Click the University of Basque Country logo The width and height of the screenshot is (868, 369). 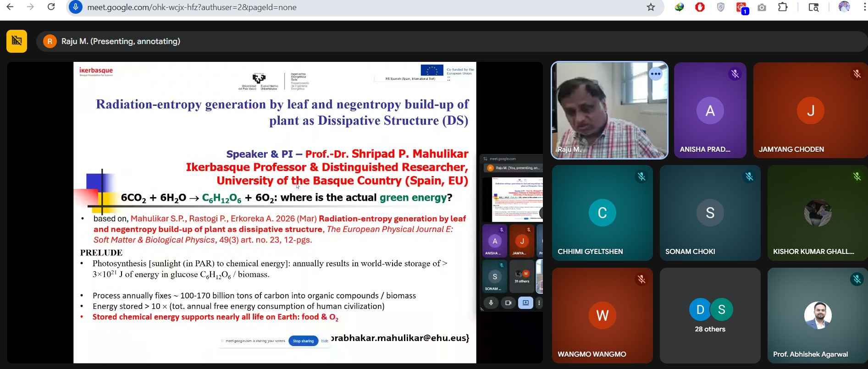(x=259, y=81)
